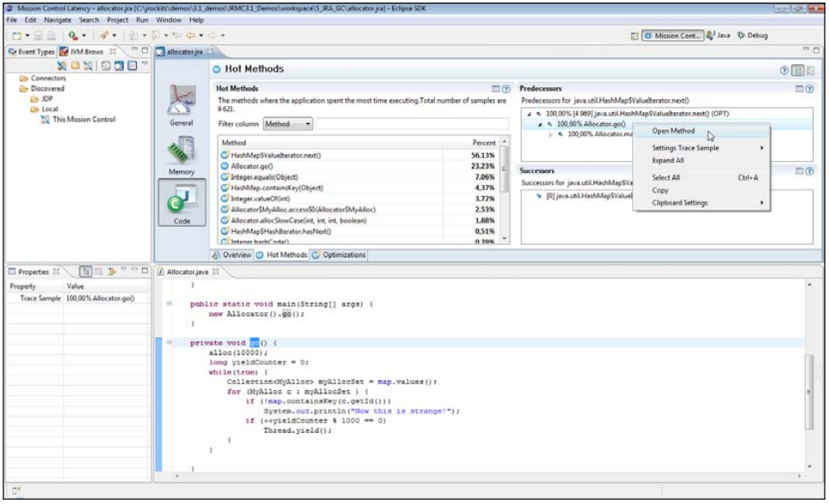The image size is (829, 504).
Task: Click the Hot Methods section help icon
Action: click(x=506, y=89)
